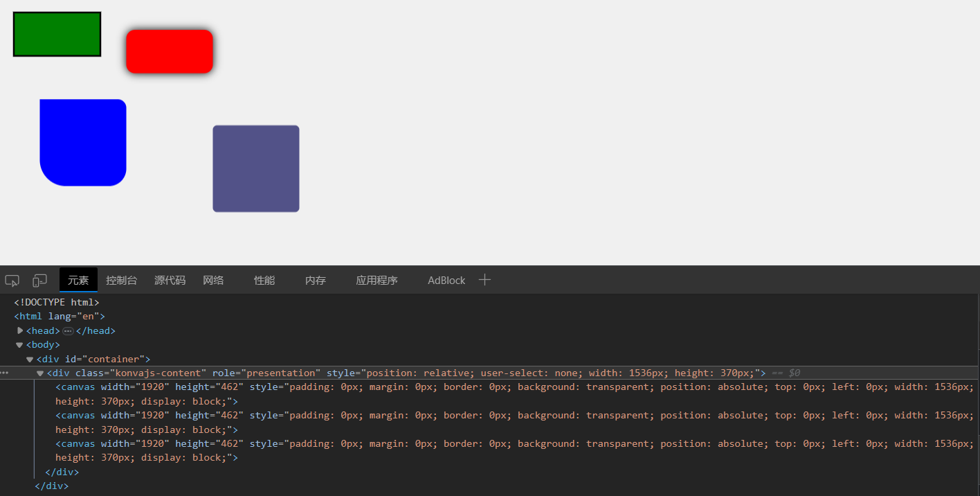Open the 性能 tab

(264, 281)
